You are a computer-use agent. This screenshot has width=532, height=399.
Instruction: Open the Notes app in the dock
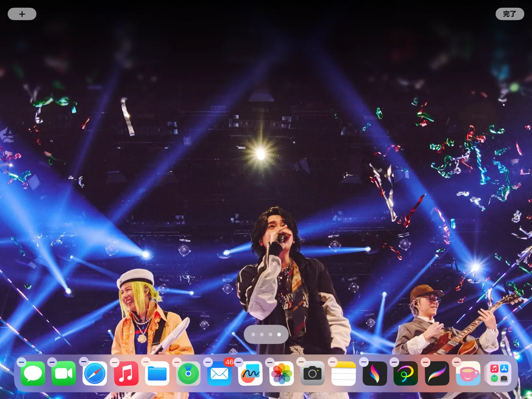(x=344, y=373)
